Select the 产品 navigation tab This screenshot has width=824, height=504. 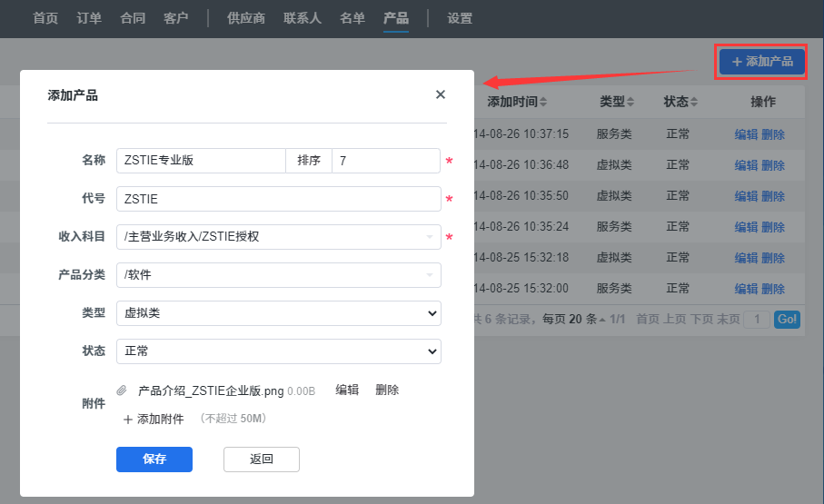click(396, 18)
